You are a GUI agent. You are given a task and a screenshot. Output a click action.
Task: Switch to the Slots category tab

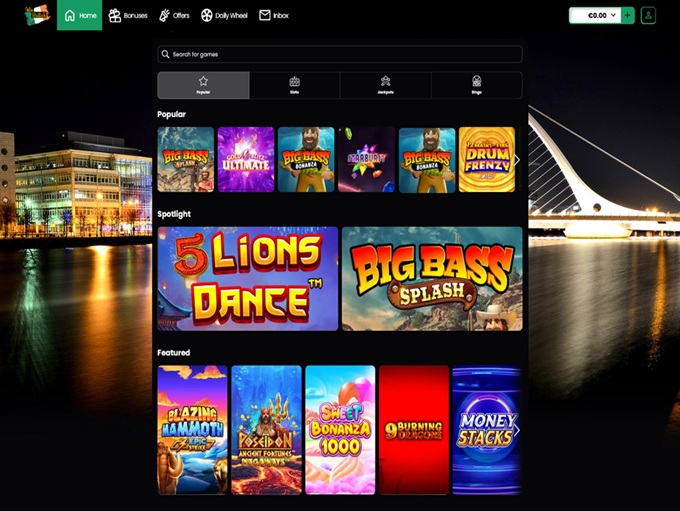(x=294, y=85)
